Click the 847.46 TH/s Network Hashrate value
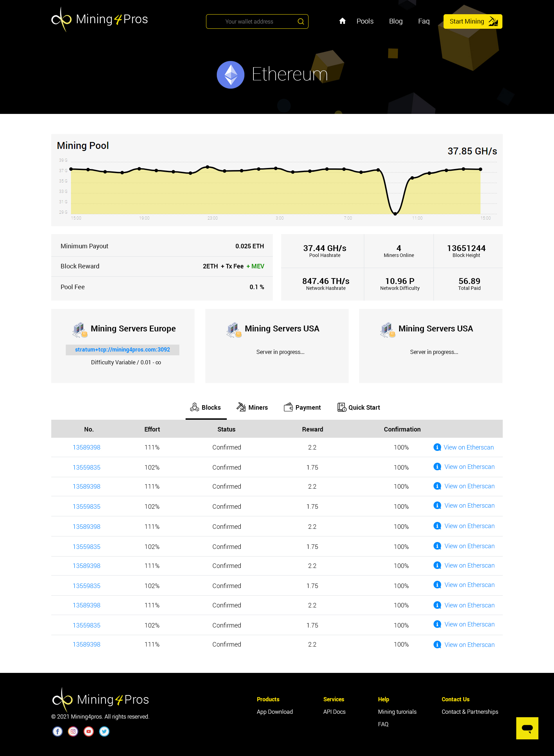Image resolution: width=554 pixels, height=756 pixels. coord(325,281)
